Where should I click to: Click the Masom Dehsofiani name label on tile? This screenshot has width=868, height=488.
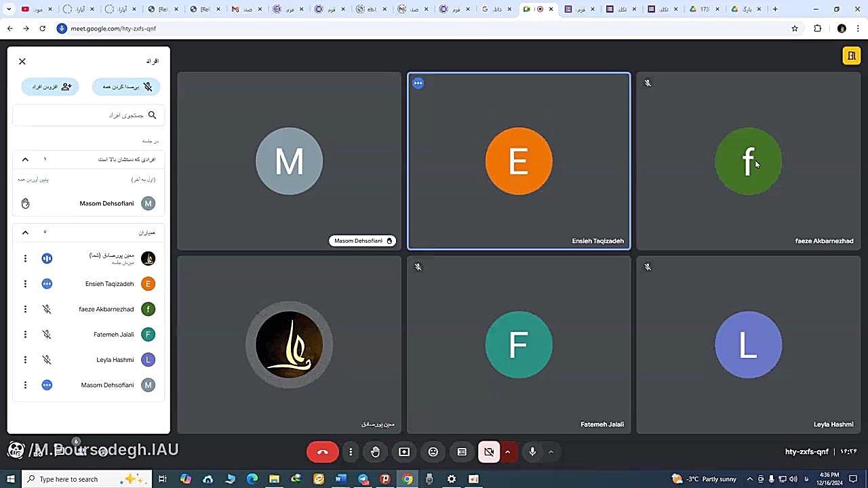click(363, 241)
